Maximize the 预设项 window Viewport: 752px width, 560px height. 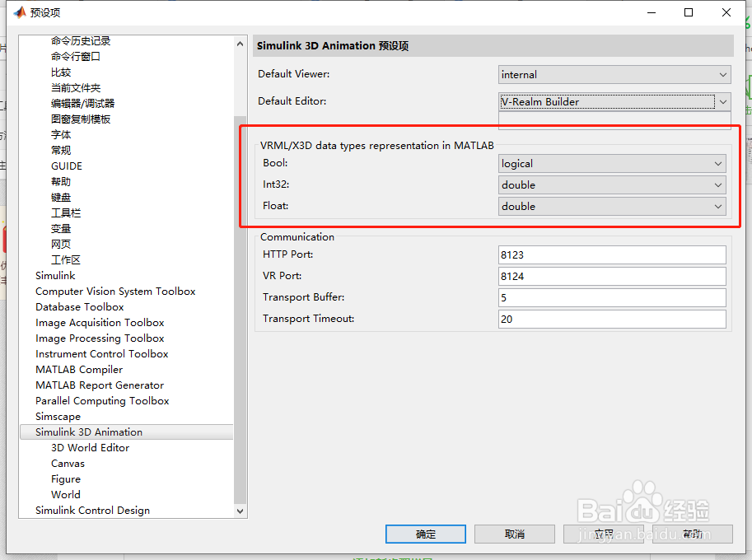(x=689, y=12)
